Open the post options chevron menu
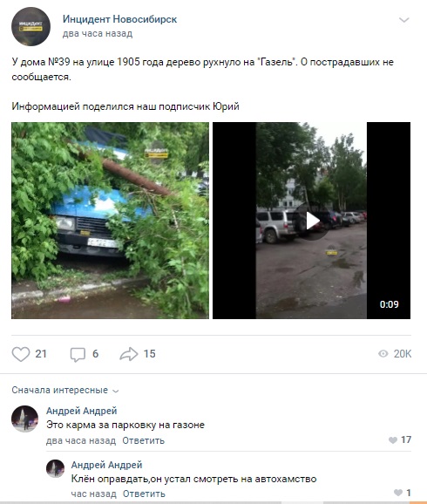Screen dimensions: 427x504 [403, 20]
